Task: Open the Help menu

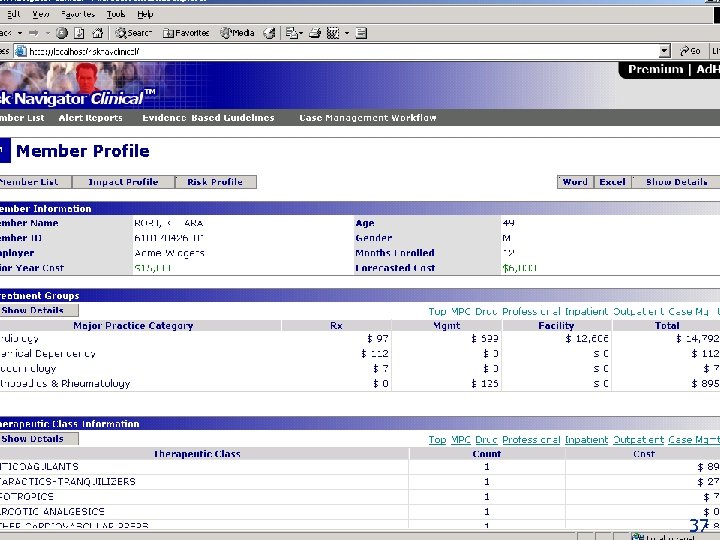Action: 145,14
